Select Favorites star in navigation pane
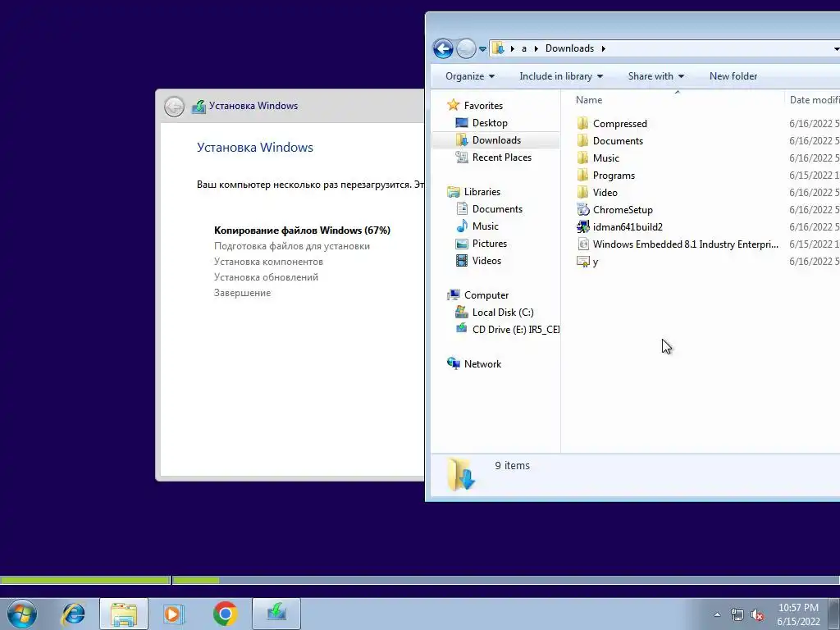Screen dimensions: 840x630 (x=453, y=105)
